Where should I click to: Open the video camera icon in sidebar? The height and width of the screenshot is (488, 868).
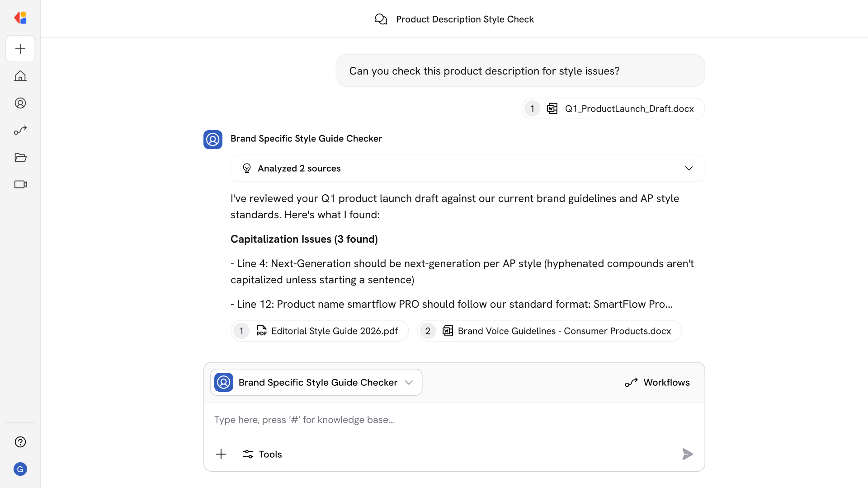[x=20, y=184]
